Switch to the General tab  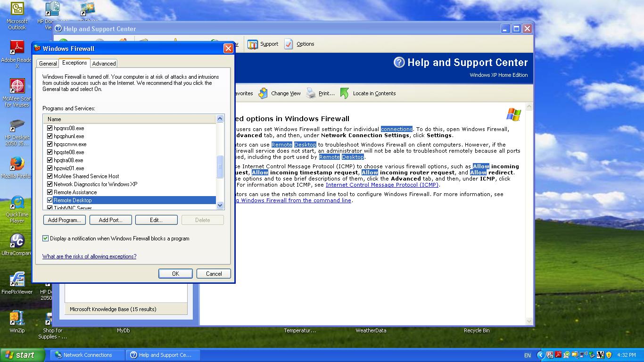click(48, 64)
